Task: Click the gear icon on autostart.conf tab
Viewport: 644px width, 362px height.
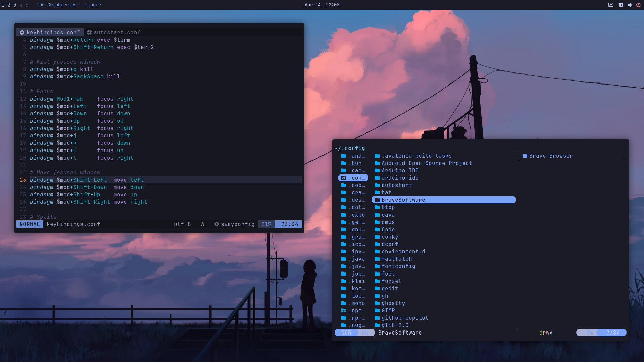Action: pyautogui.click(x=90, y=32)
